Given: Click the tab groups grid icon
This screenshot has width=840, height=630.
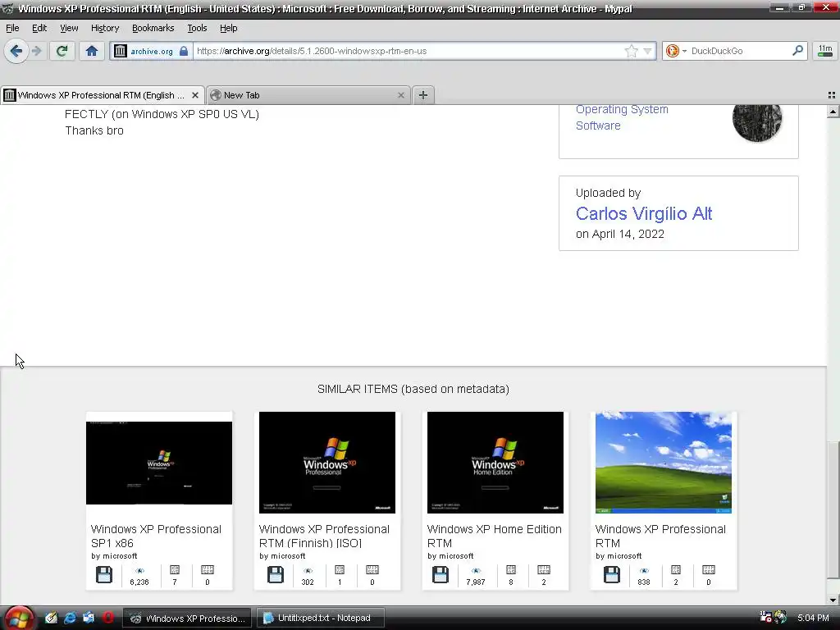Looking at the screenshot, I should click(832, 95).
